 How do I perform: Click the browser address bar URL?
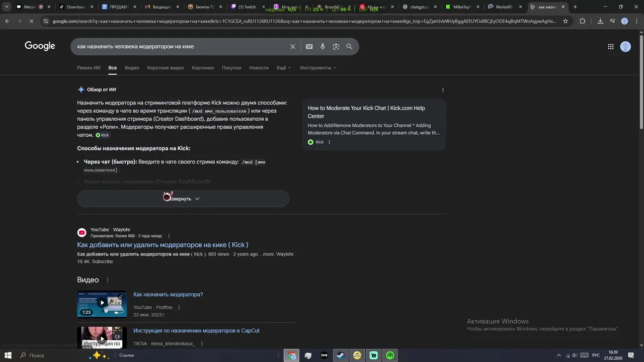[304, 21]
